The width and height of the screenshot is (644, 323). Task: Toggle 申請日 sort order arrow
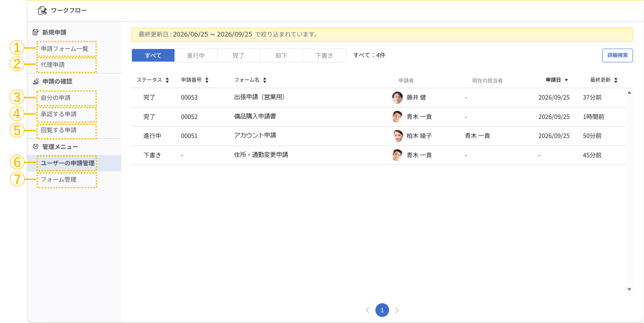[x=567, y=80]
